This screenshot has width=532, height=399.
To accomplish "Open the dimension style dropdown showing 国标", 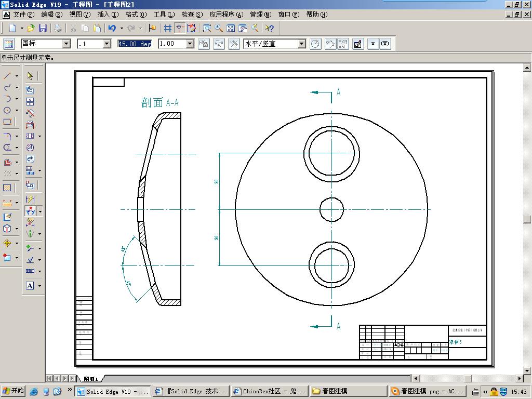I will click(x=66, y=44).
